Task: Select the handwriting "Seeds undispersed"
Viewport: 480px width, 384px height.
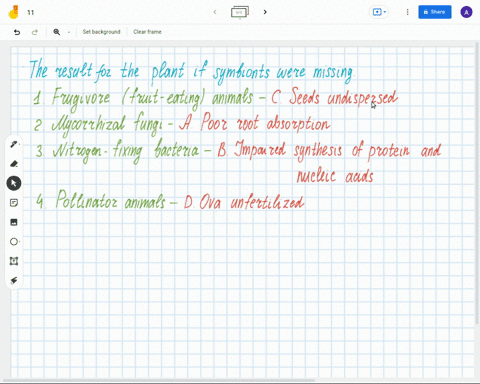Action: pyautogui.click(x=343, y=97)
